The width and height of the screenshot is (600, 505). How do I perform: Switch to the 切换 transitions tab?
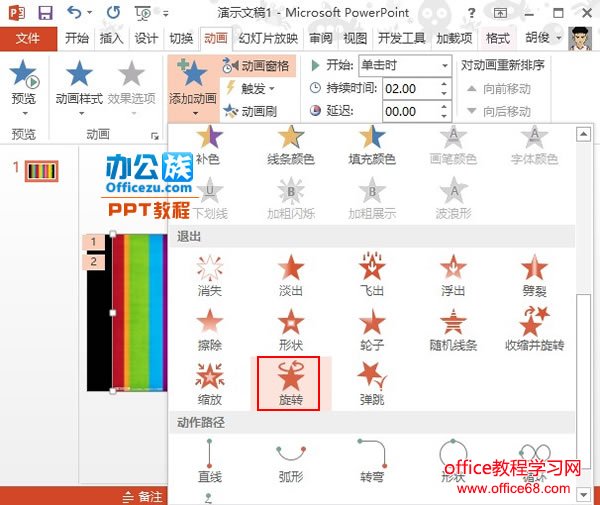pos(181,38)
